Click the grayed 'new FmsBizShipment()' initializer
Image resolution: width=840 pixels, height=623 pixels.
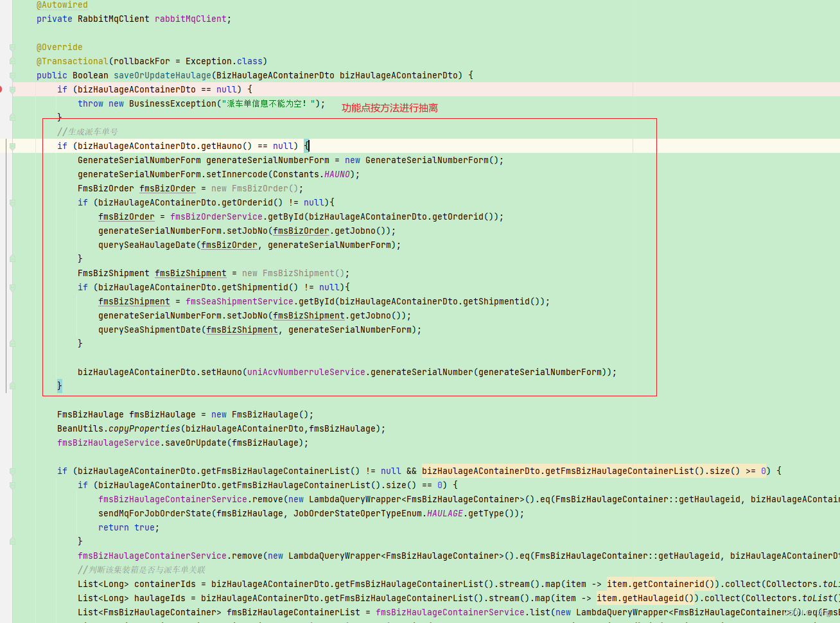tap(293, 273)
